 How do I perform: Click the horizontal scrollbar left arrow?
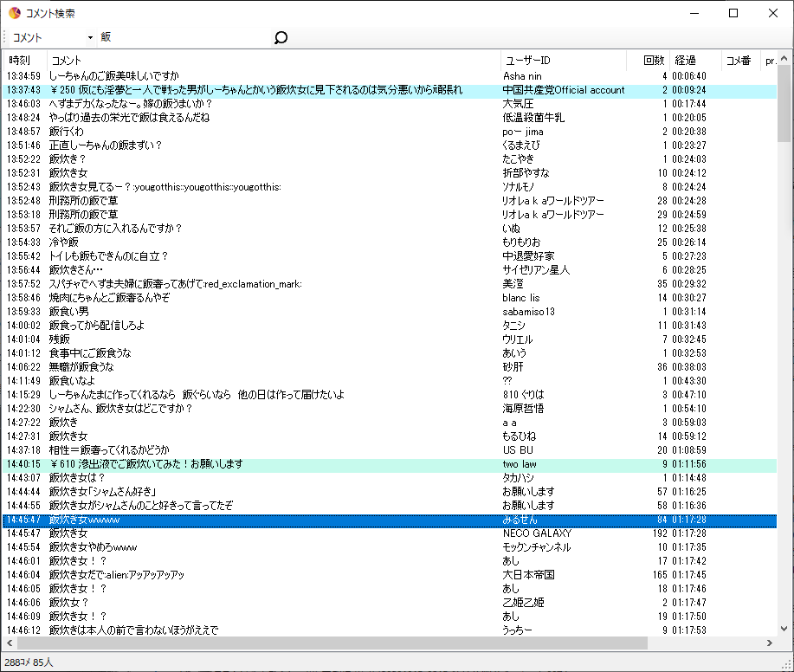click(x=10, y=643)
